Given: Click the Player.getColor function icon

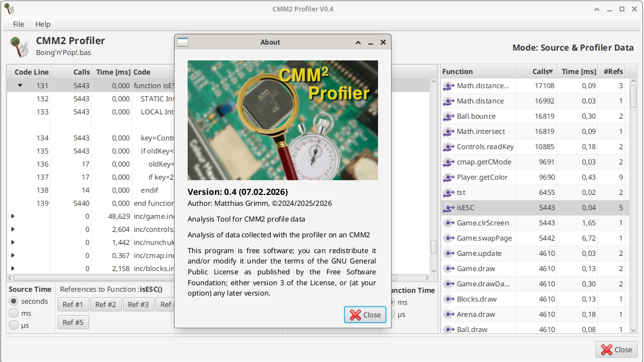Looking at the screenshot, I should [x=448, y=177].
